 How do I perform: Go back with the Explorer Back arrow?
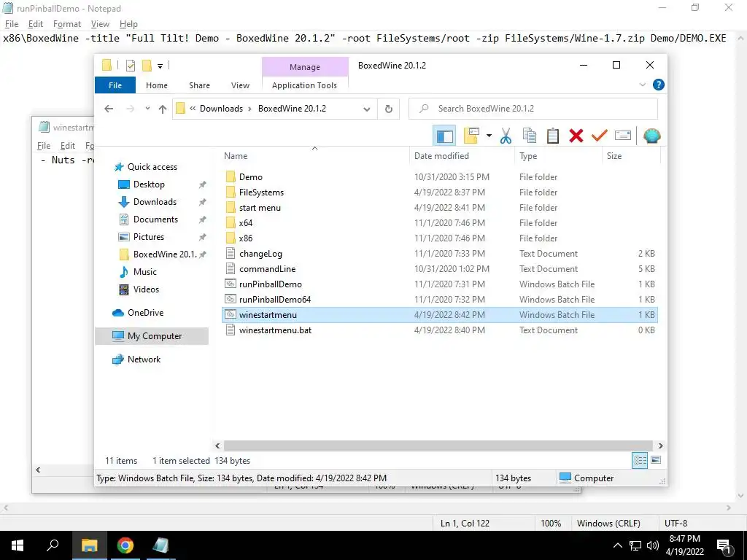coord(109,109)
